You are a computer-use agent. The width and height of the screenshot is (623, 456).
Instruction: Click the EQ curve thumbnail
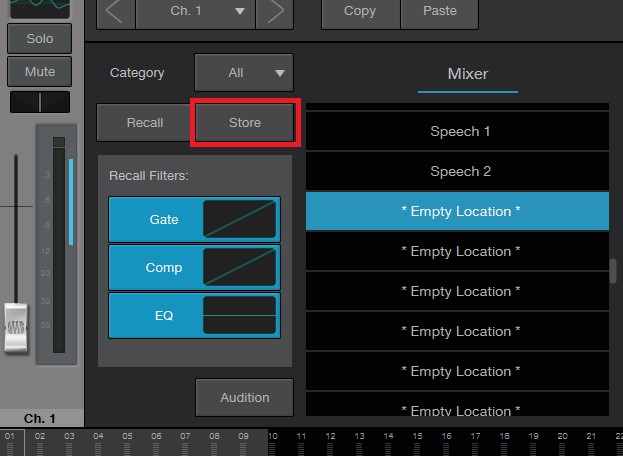pyautogui.click(x=240, y=315)
